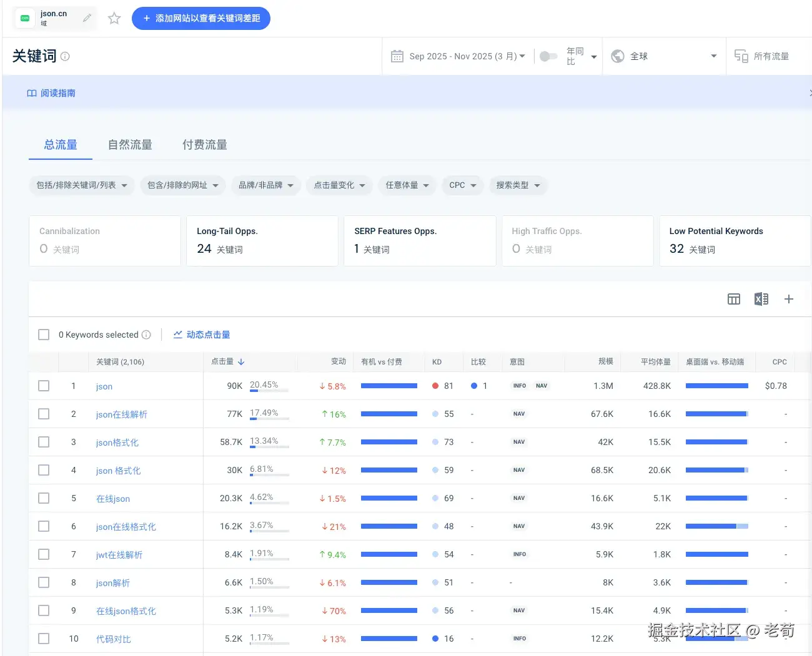
Task: Open the 搜索类型 filter dropdown
Action: point(518,185)
